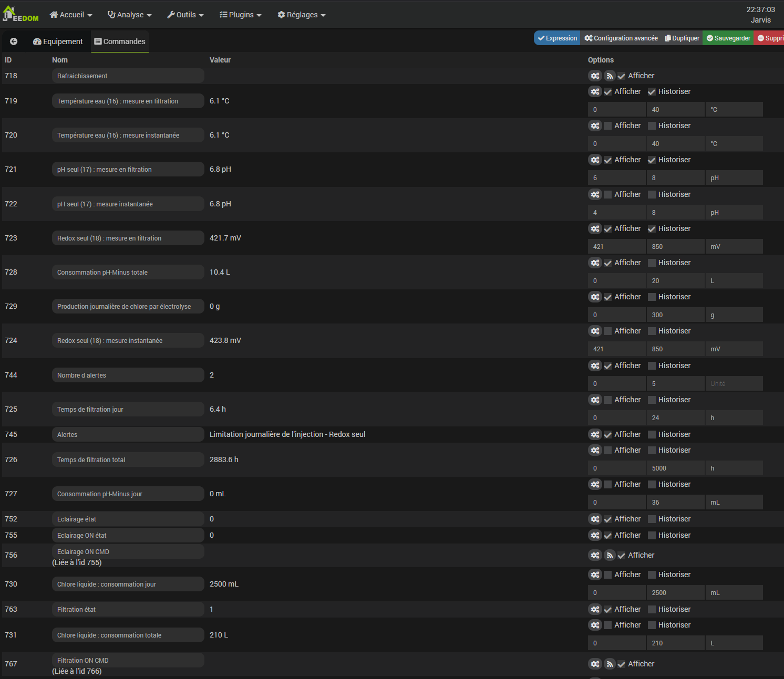Image resolution: width=784 pixels, height=679 pixels.
Task: Open gear for Nombre d alertes
Action: [x=595, y=365]
